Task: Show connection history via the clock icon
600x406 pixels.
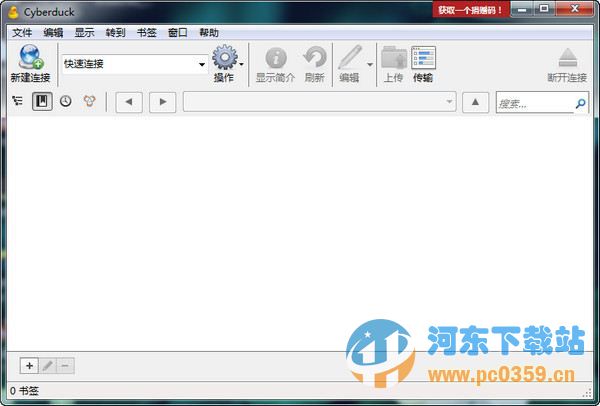Action: tap(66, 101)
